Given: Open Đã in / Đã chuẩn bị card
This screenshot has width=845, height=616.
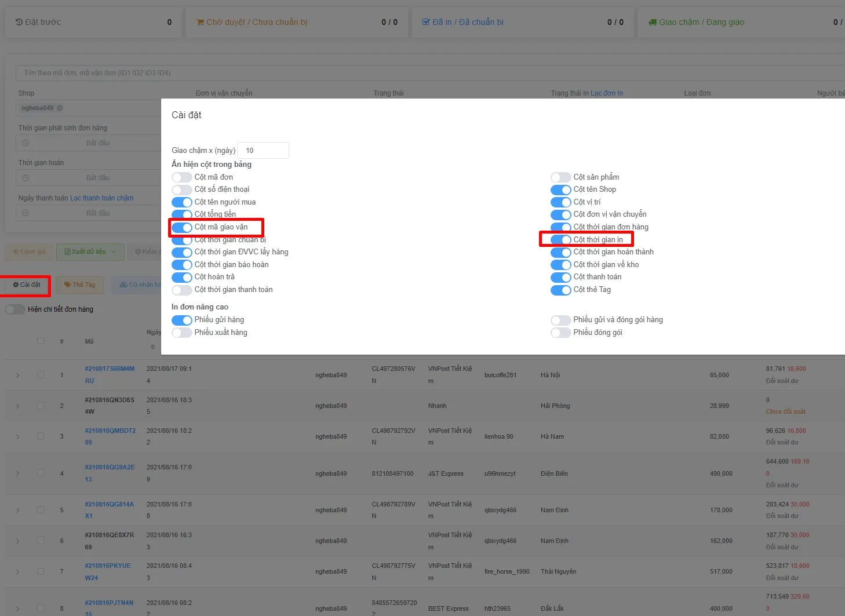Looking at the screenshot, I should 523,22.
